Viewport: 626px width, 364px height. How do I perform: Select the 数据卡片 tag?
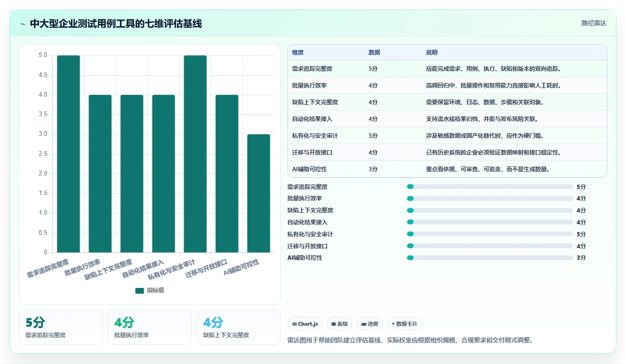coord(405,324)
